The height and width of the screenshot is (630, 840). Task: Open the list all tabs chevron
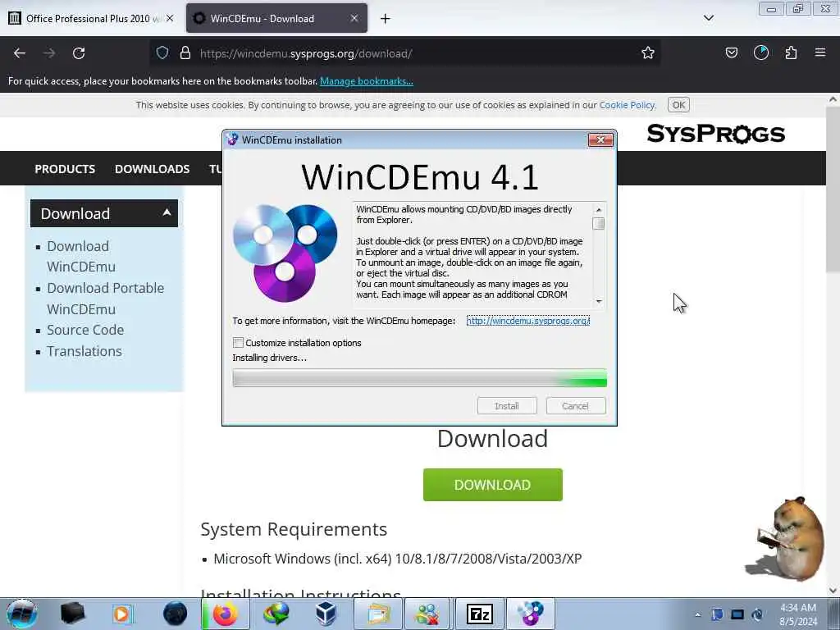click(708, 18)
